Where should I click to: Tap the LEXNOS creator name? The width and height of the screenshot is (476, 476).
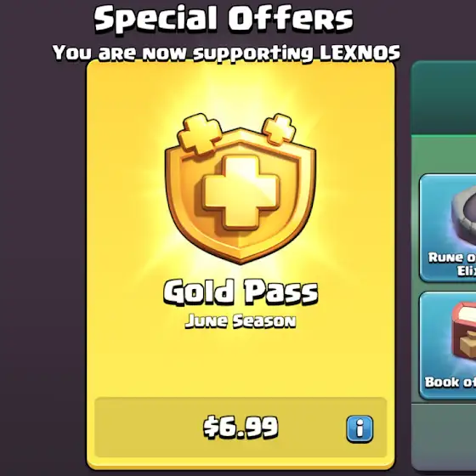(x=360, y=53)
